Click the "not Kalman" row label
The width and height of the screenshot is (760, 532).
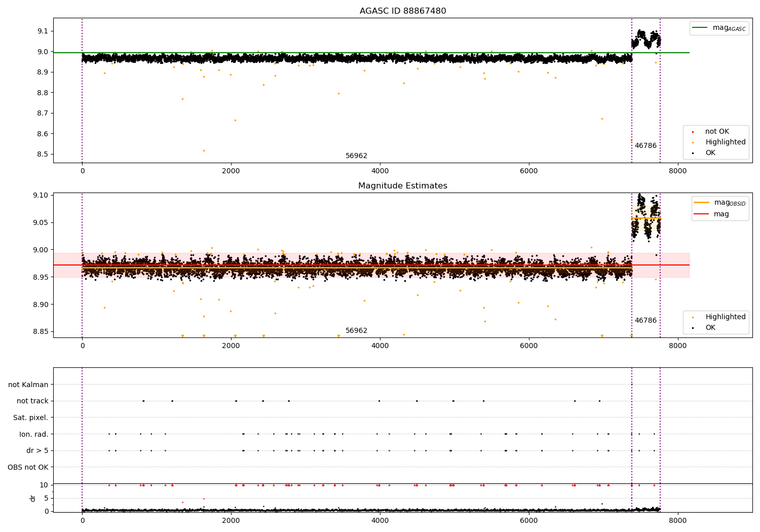(x=28, y=385)
